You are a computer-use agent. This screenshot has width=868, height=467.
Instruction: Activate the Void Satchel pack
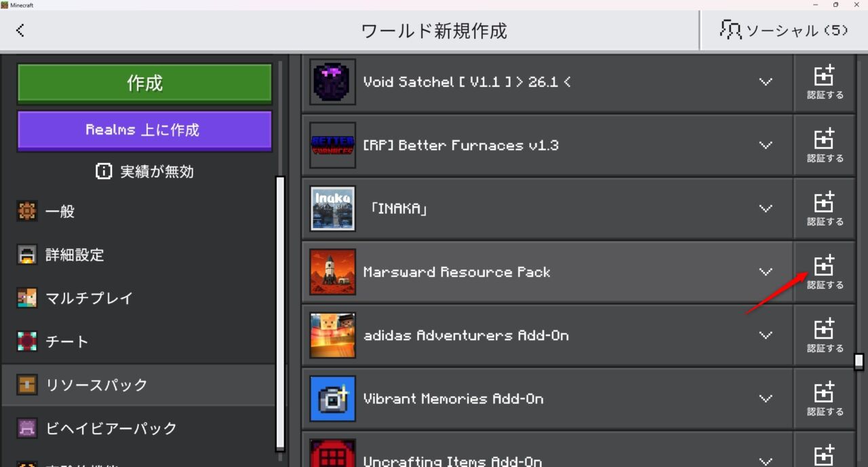825,82
